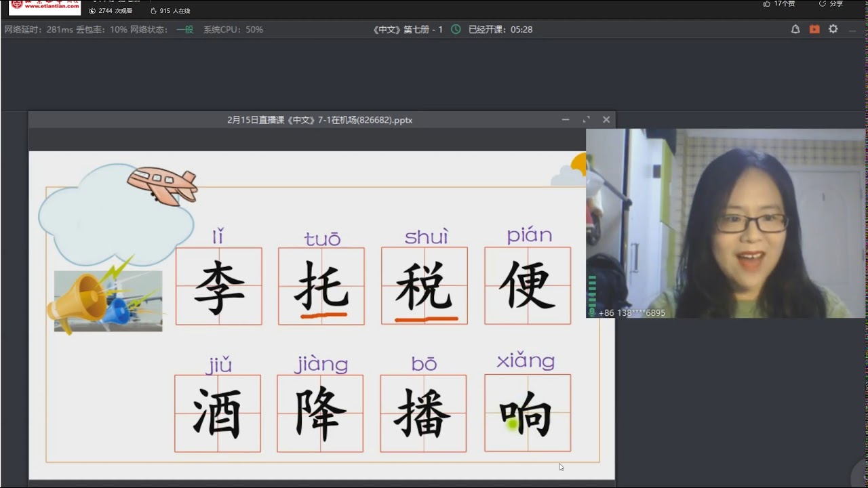The width and height of the screenshot is (868, 488).
Task: Click the green 一般 network status value
Action: (x=184, y=29)
